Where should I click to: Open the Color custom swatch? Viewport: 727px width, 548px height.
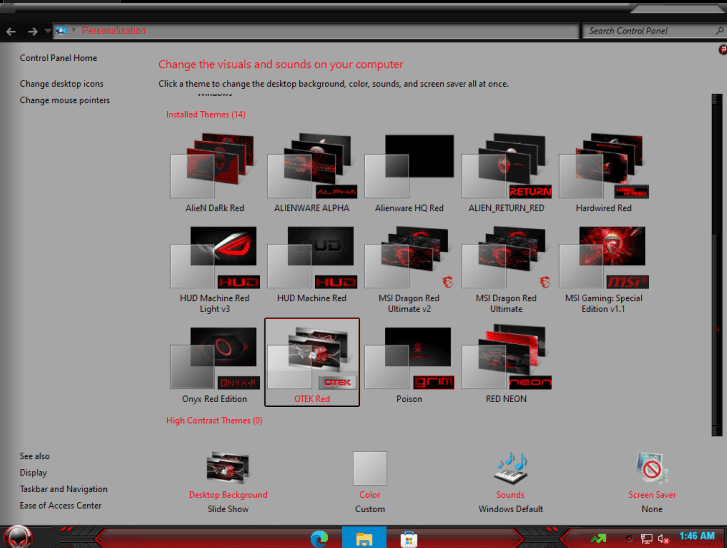pyautogui.click(x=370, y=468)
